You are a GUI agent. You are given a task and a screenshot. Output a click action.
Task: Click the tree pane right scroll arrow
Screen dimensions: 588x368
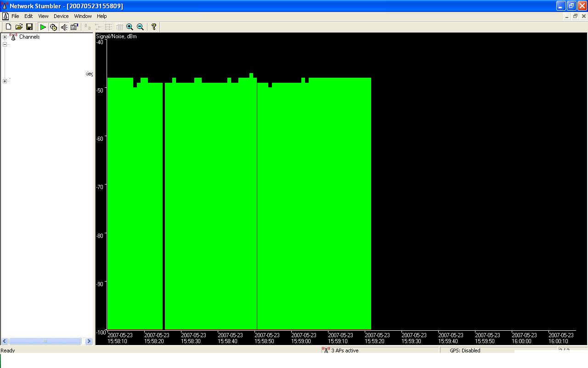click(x=89, y=341)
